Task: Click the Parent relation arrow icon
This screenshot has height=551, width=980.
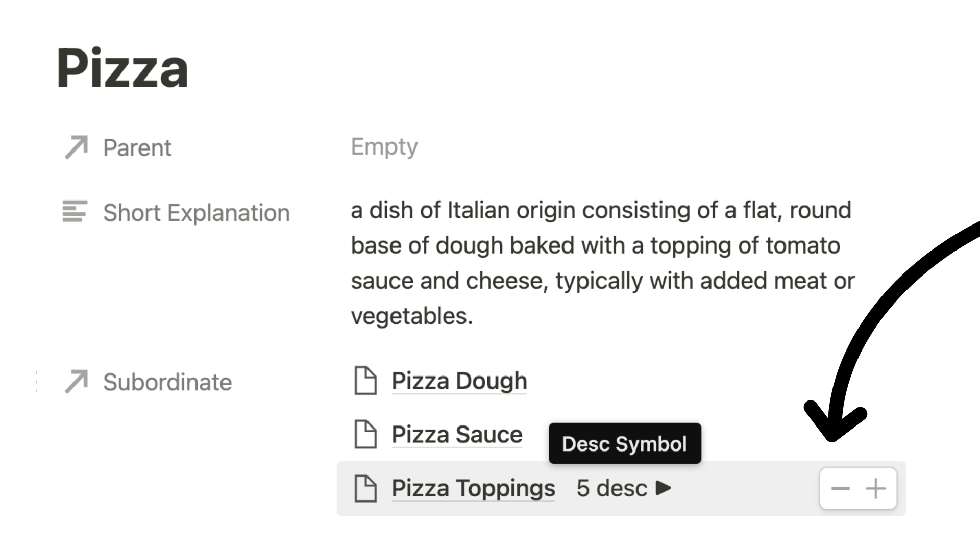Action: [77, 147]
